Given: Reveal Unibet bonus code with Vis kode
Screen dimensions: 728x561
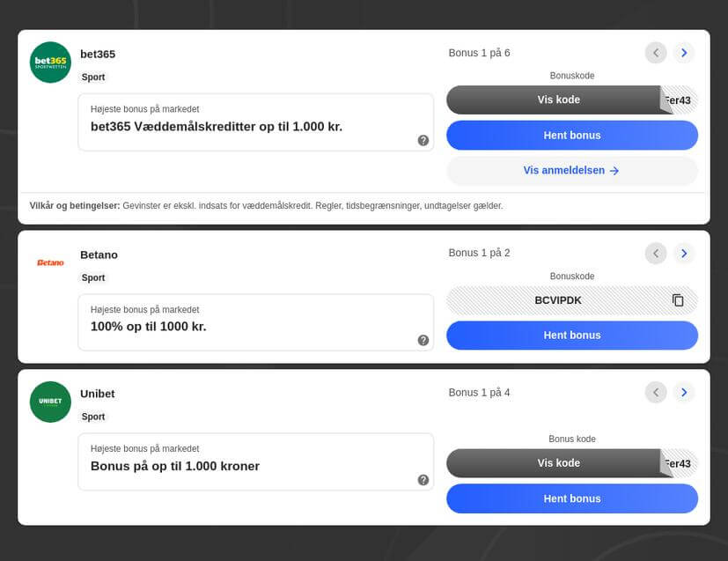Looking at the screenshot, I should [558, 463].
